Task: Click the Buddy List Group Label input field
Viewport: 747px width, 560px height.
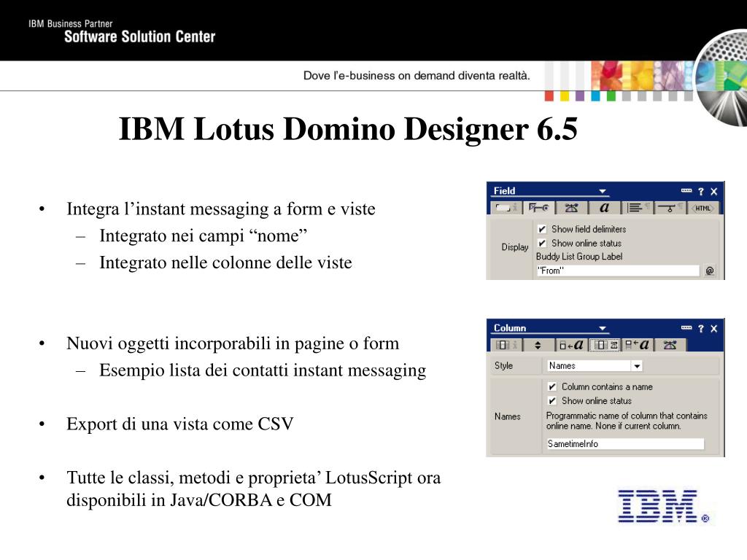Action: [618, 271]
